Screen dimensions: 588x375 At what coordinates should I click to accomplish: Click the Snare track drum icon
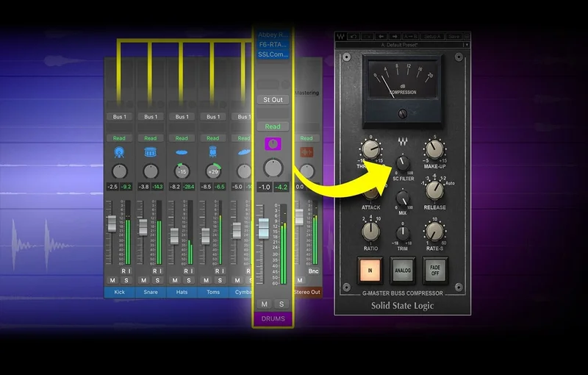(151, 152)
